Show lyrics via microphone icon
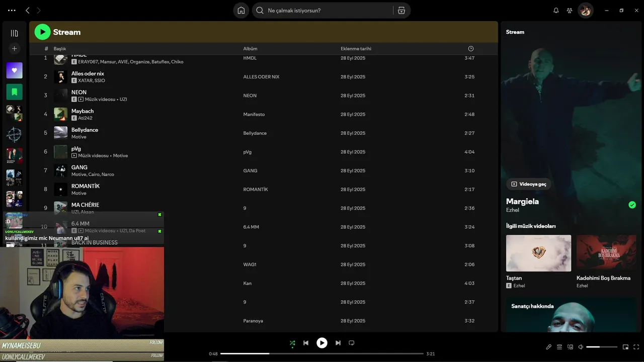This screenshot has width=644, height=362. click(x=549, y=347)
